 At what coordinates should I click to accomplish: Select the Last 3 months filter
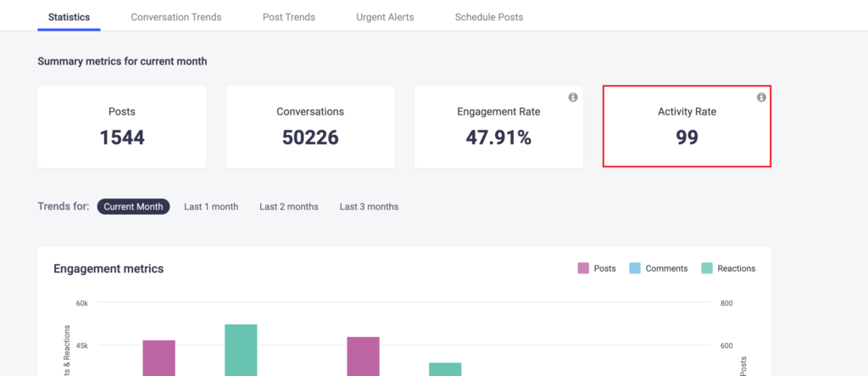[x=370, y=207]
